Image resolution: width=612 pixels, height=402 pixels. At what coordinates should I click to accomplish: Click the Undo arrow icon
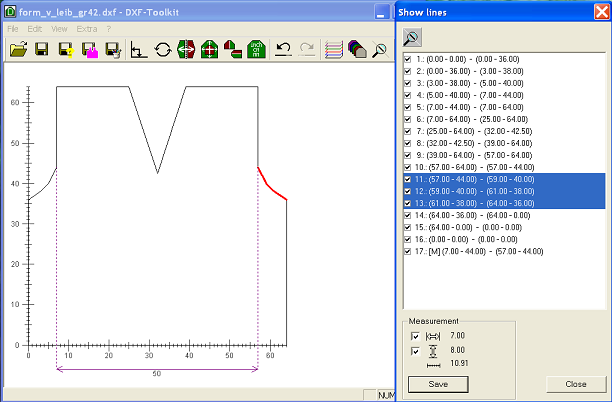click(x=283, y=48)
